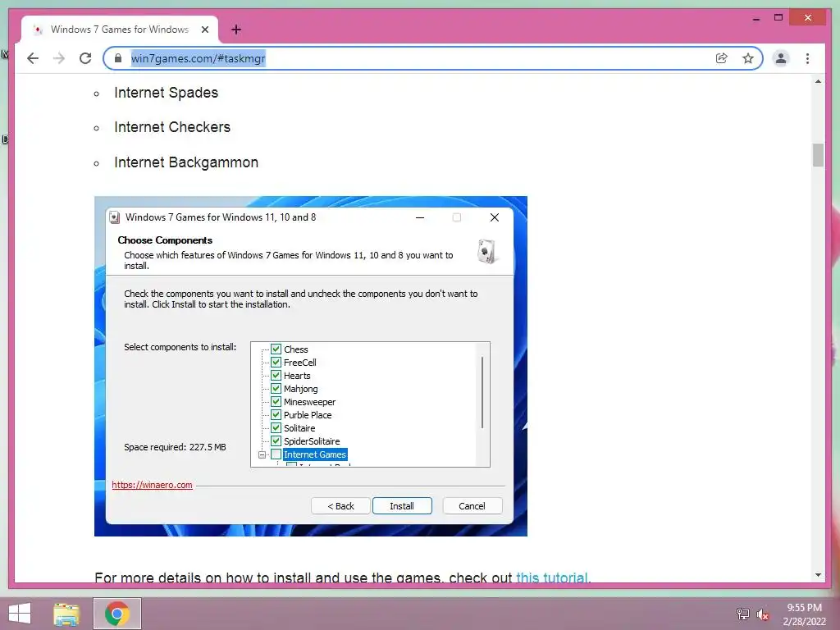The height and width of the screenshot is (630, 840).
Task: Click the 'Space required: 227.5 MB' text
Action: 175,447
